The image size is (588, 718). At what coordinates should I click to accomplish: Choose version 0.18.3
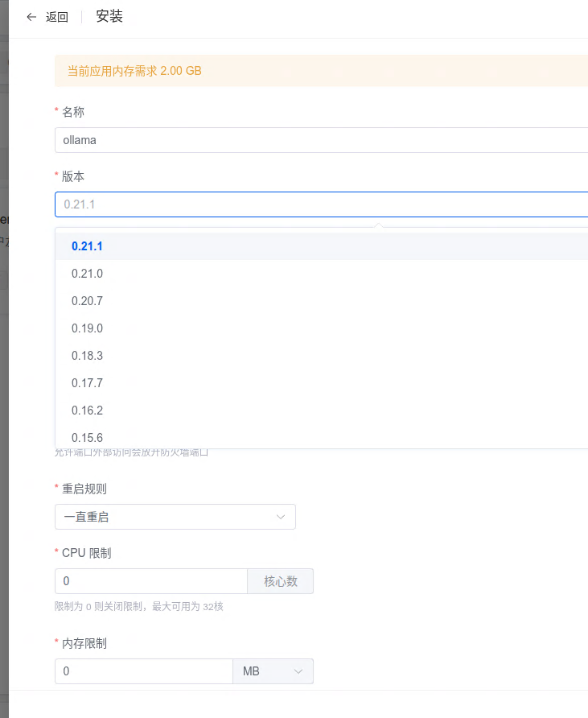click(87, 356)
